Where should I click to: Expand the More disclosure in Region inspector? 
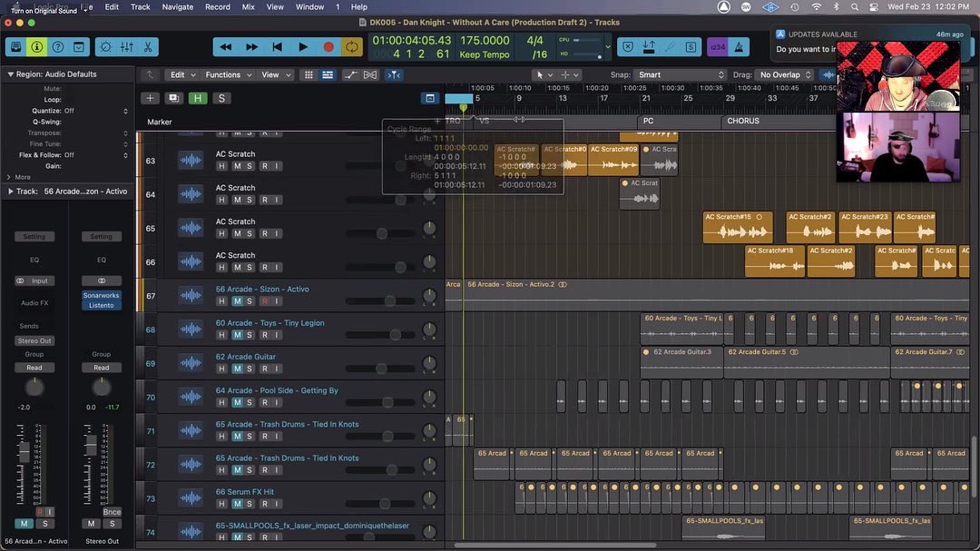[x=9, y=177]
